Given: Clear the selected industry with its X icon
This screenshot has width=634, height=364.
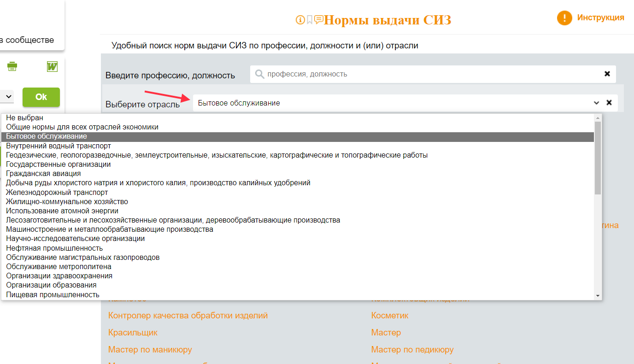Looking at the screenshot, I should (609, 103).
